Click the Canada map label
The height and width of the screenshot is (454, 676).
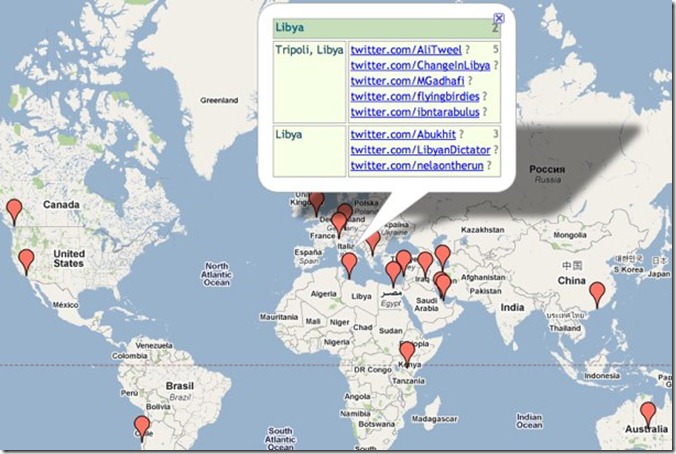(x=61, y=205)
